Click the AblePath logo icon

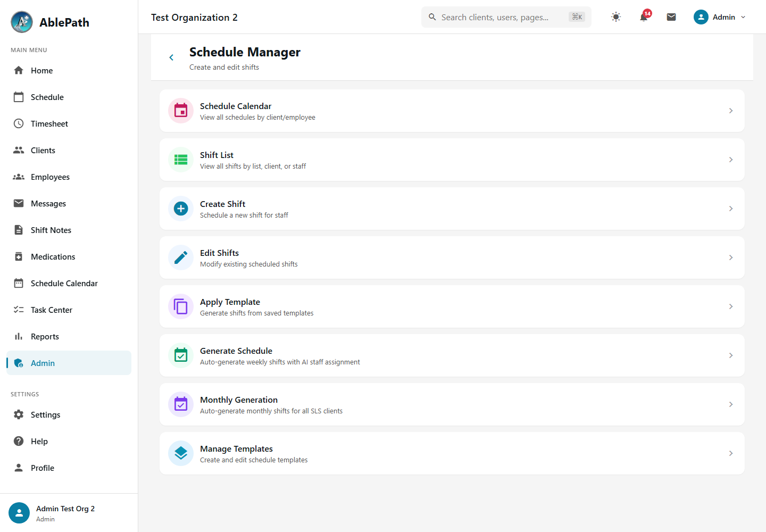pos(22,22)
